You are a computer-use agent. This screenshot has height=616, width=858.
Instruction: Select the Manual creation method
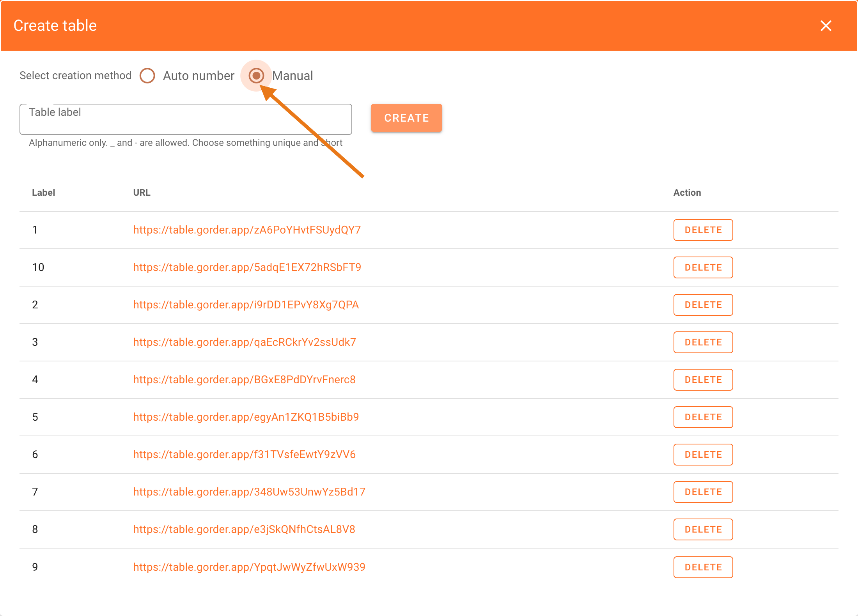[x=256, y=76]
